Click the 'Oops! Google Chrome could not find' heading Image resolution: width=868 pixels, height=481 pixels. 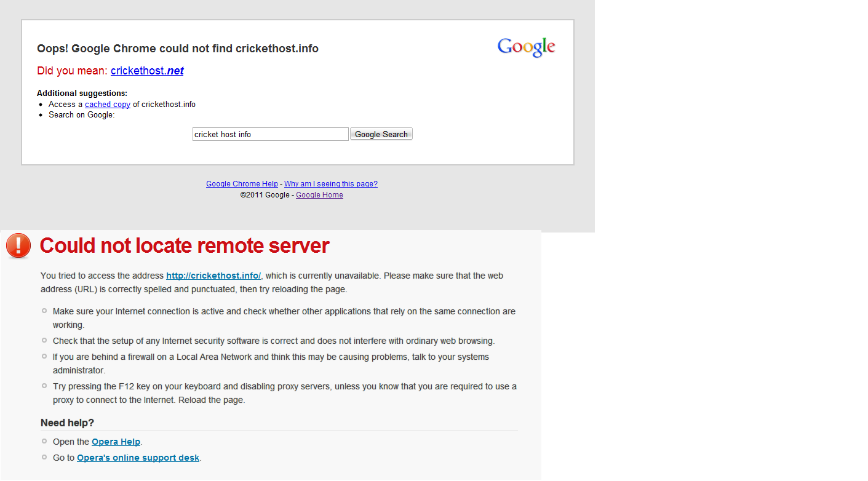(x=178, y=49)
